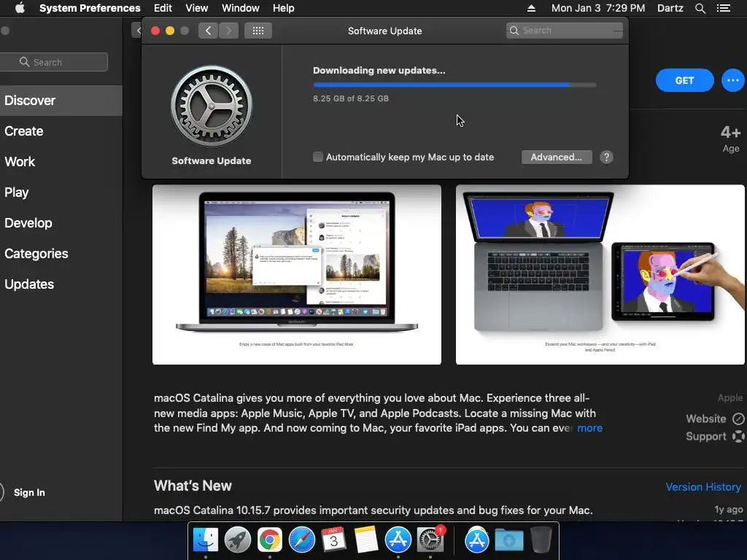Click the eject icon in menu bar
This screenshot has height=560, width=747.
pyautogui.click(x=531, y=8)
